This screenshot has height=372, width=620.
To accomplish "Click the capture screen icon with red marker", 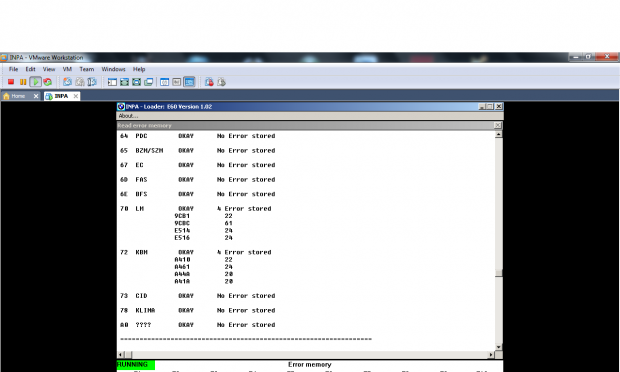I will coord(209,82).
